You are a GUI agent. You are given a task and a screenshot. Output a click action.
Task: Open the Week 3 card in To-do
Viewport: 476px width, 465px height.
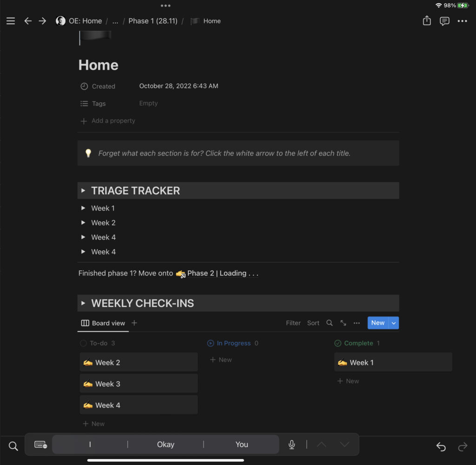click(139, 384)
